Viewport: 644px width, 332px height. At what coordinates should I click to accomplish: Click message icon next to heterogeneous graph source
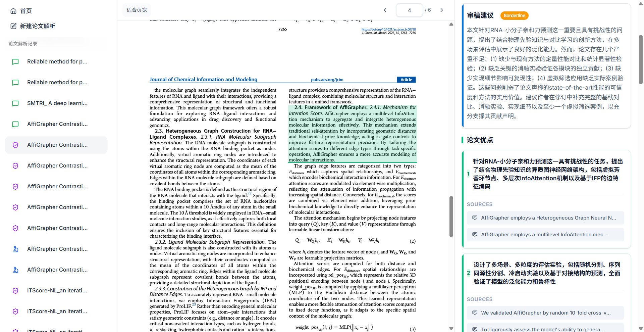pyautogui.click(x=475, y=218)
